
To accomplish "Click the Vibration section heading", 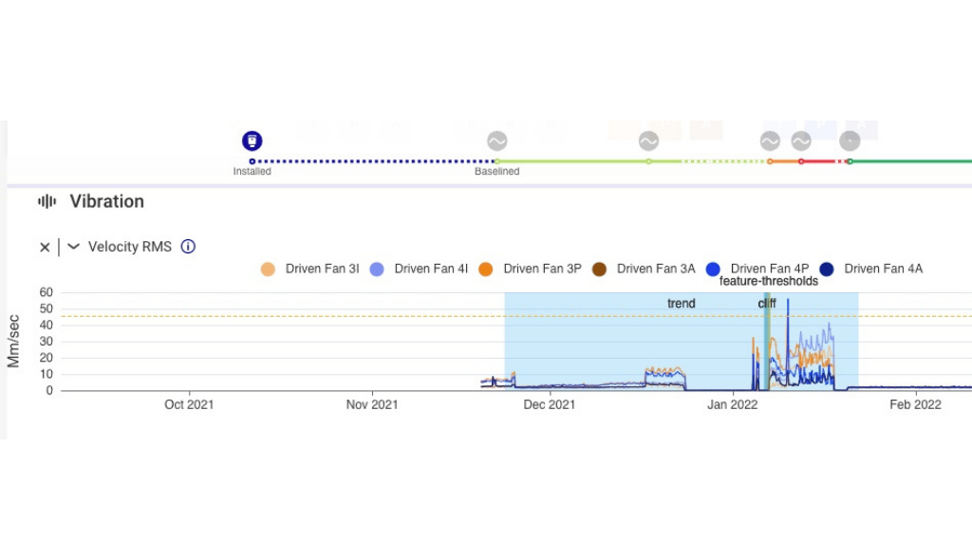I will pyautogui.click(x=106, y=201).
